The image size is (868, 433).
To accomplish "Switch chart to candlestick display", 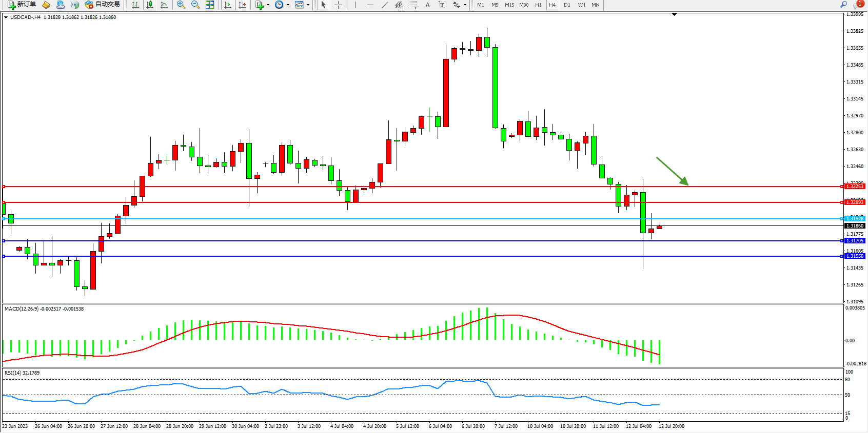I will pyautogui.click(x=150, y=5).
